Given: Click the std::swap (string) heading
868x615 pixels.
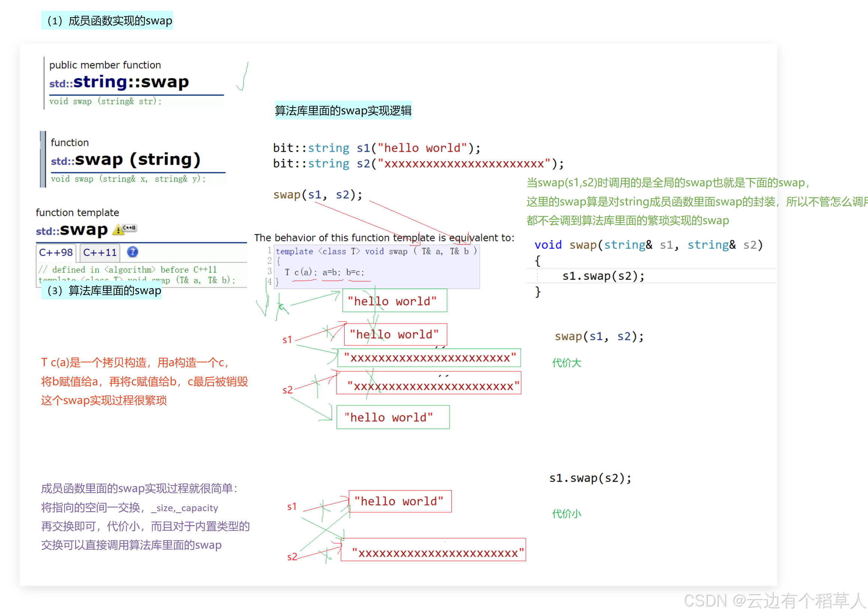Looking at the screenshot, I should [x=126, y=160].
